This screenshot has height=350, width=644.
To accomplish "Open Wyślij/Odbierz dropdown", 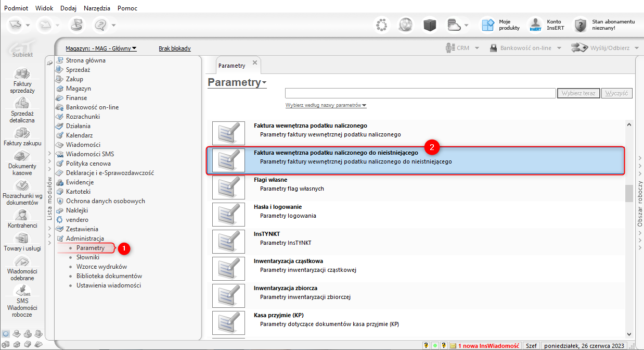I will [x=605, y=48].
